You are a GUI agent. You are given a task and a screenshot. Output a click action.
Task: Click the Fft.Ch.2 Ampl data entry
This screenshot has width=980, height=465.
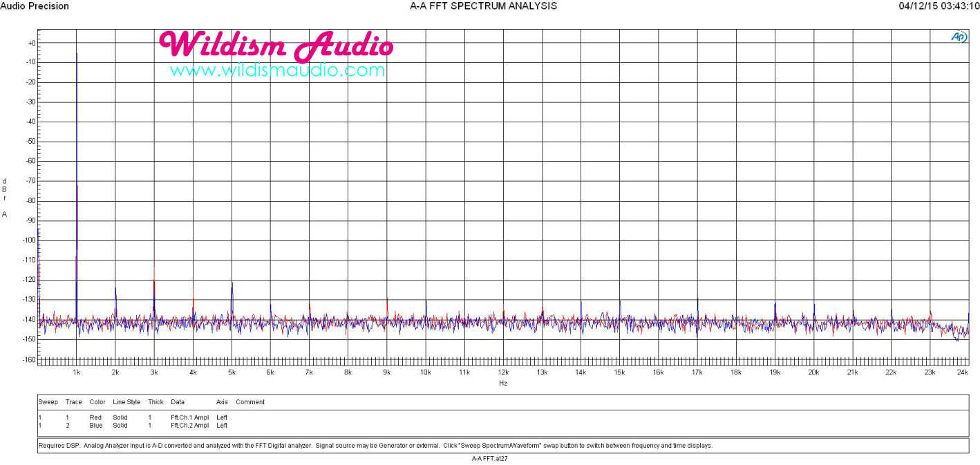click(x=189, y=426)
